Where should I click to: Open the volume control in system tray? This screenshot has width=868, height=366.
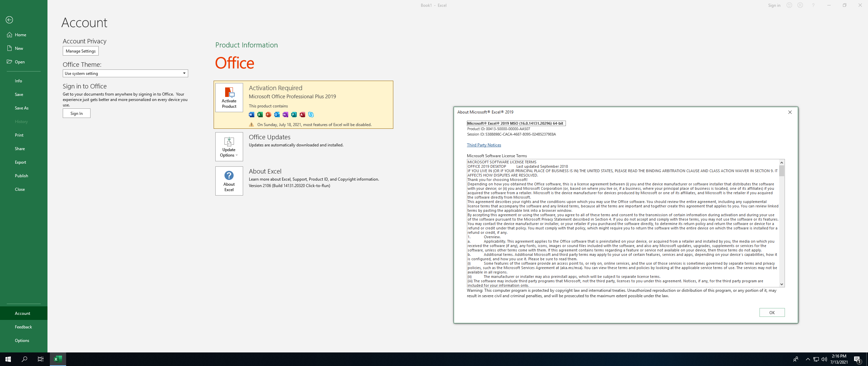[824, 359]
